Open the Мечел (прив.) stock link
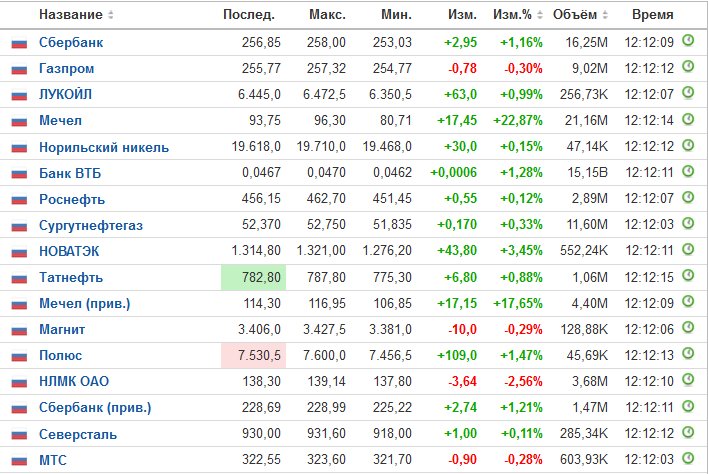This screenshot has width=708, height=474. (84, 303)
